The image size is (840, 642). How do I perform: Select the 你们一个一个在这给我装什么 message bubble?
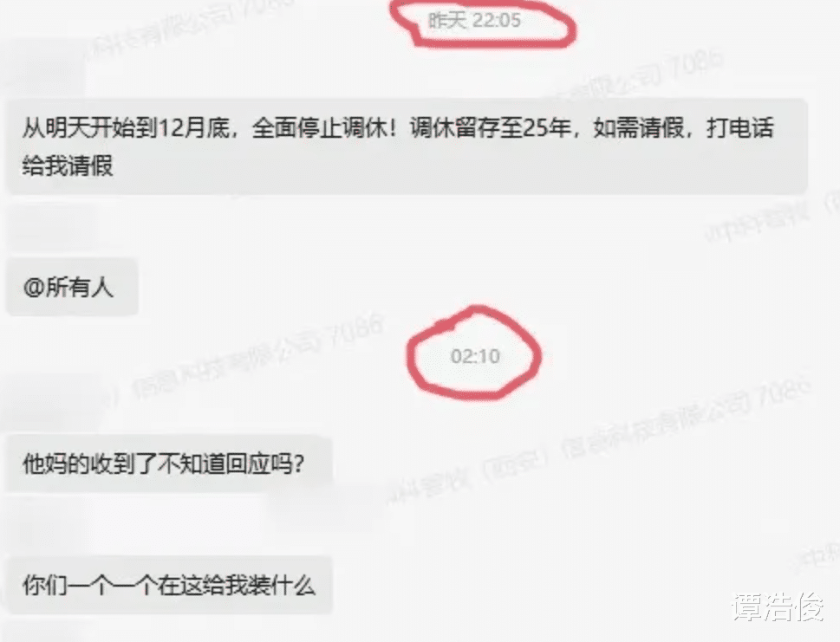(x=169, y=585)
